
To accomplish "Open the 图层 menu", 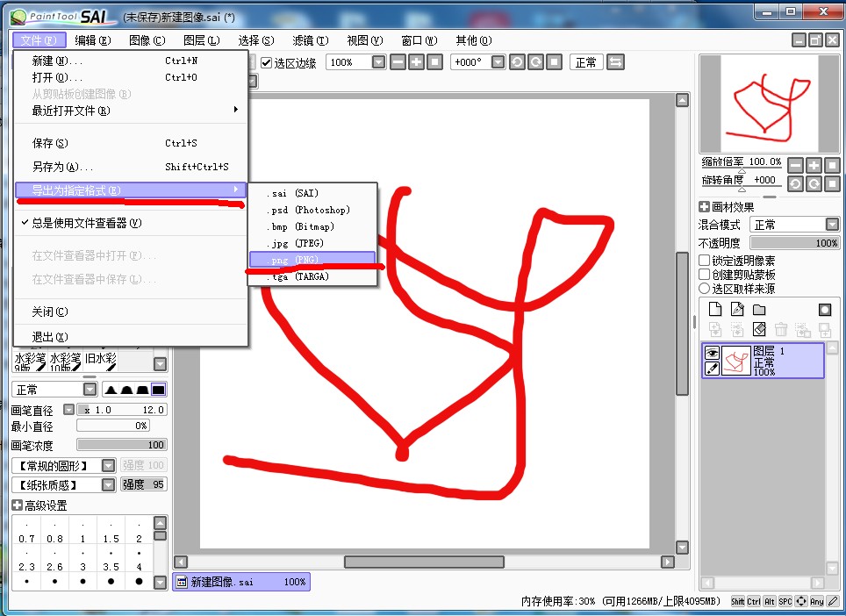I will click(x=202, y=40).
